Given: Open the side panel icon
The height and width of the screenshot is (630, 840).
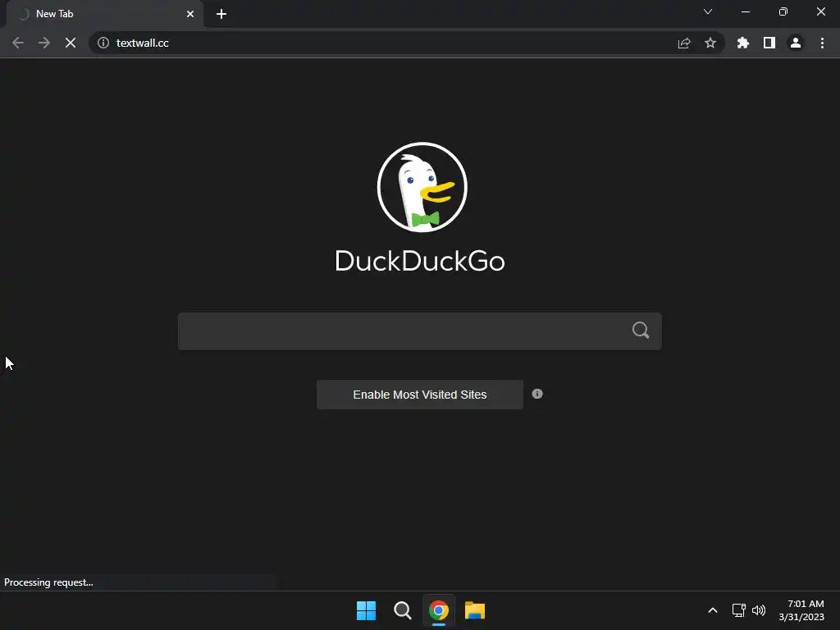Looking at the screenshot, I should [769, 43].
